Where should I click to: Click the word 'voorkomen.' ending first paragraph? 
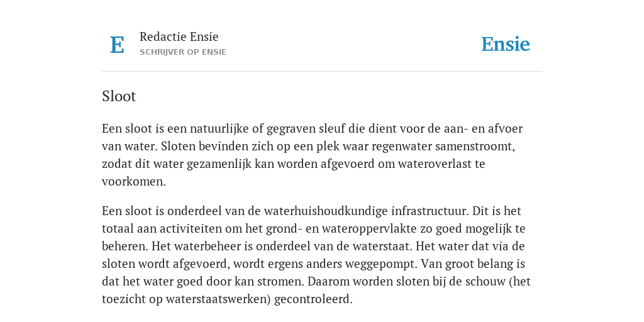click(134, 182)
